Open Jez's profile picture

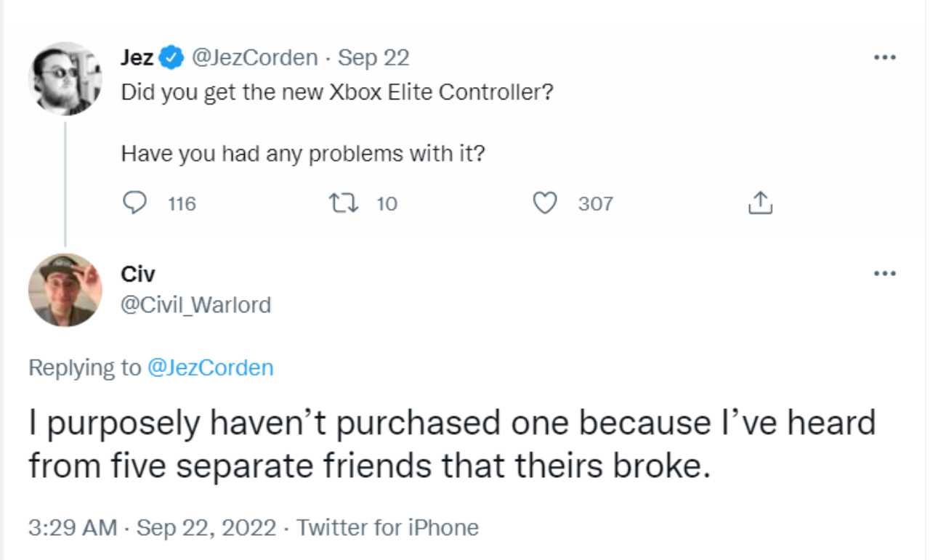pos(65,78)
